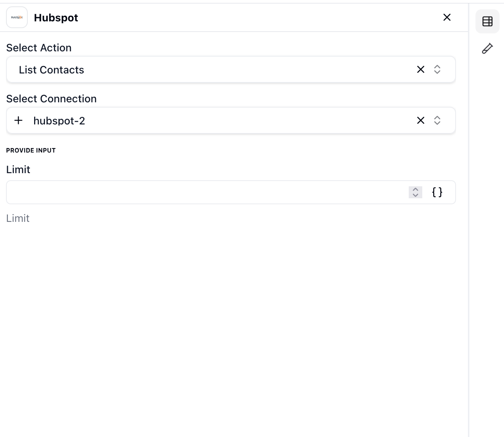Select the pen icon in the right sidebar

(x=487, y=48)
